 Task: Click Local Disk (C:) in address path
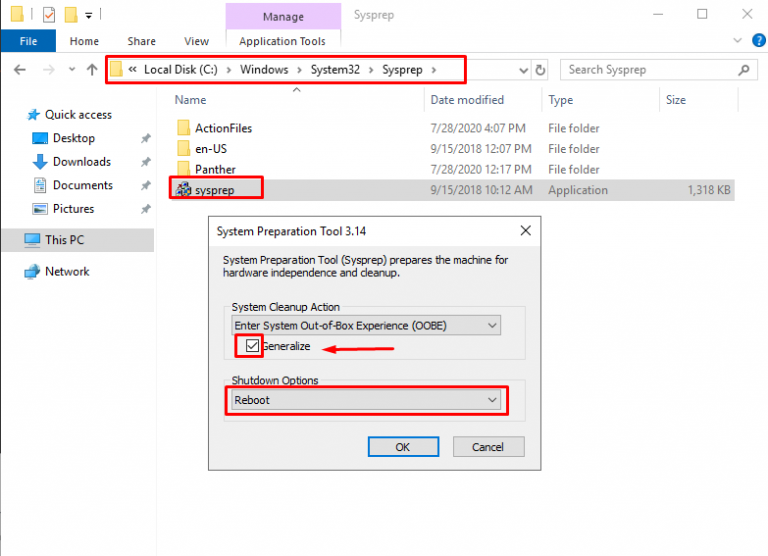(x=181, y=70)
